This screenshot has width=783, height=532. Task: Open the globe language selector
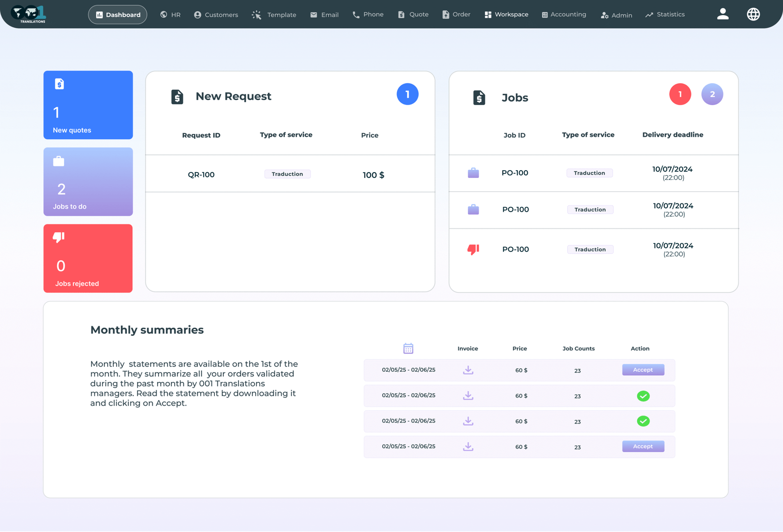pyautogui.click(x=753, y=14)
